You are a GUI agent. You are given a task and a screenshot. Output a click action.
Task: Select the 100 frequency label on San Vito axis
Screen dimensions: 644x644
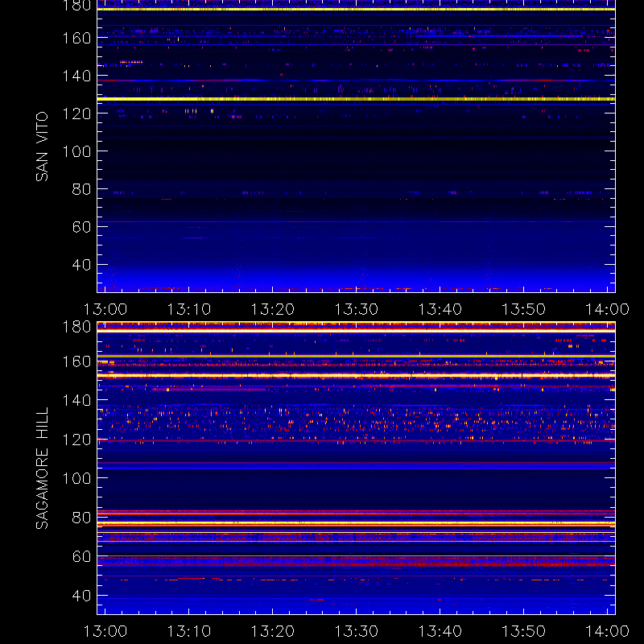(x=76, y=151)
